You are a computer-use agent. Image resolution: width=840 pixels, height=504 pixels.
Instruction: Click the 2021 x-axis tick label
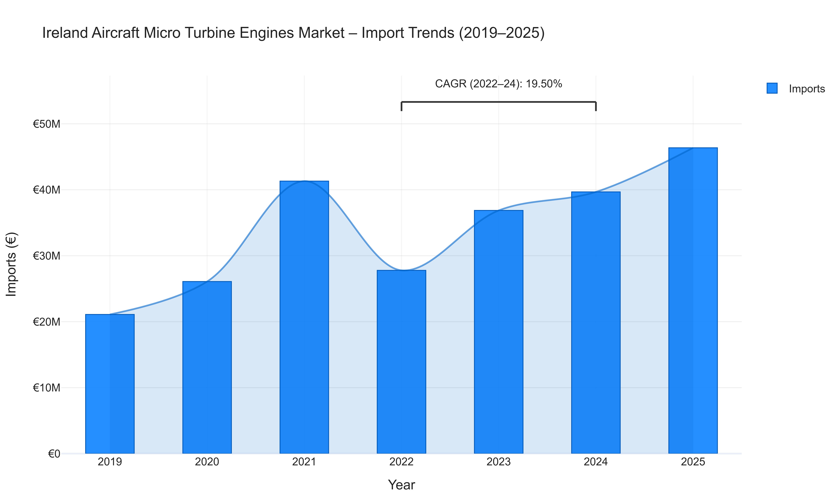304,462
